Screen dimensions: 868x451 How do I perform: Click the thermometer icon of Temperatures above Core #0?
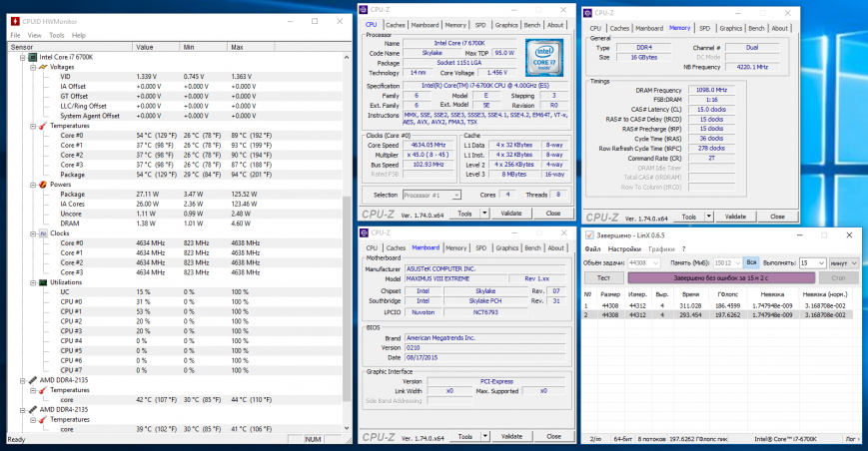(x=43, y=126)
